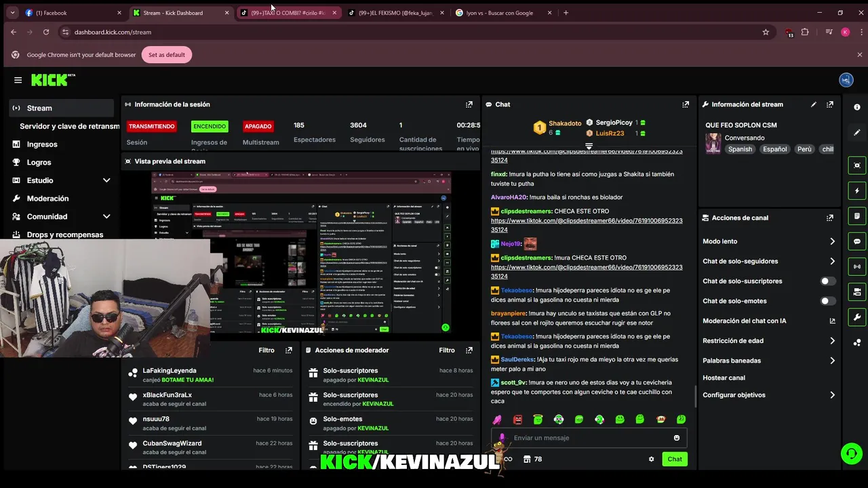Viewport: 868px width, 488px height.
Task: Open Filtro in the activity feed
Action: coord(267,350)
